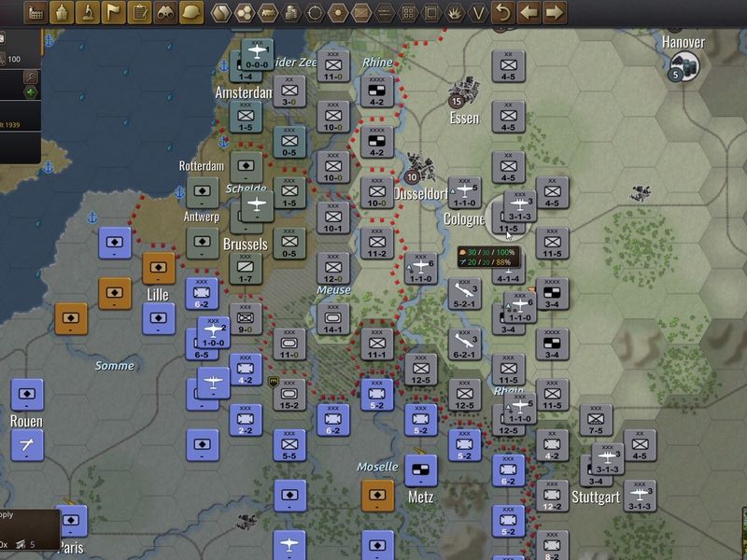Open the diplomacy flag panel

113,13
